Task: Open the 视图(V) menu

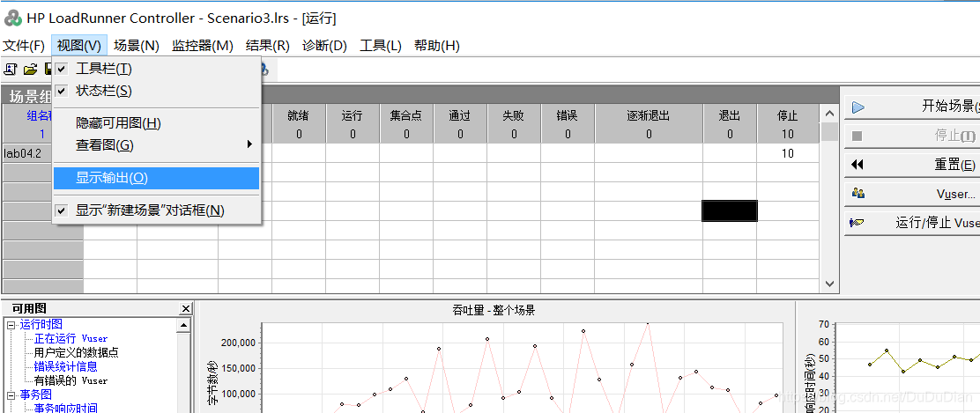Action: [78, 46]
